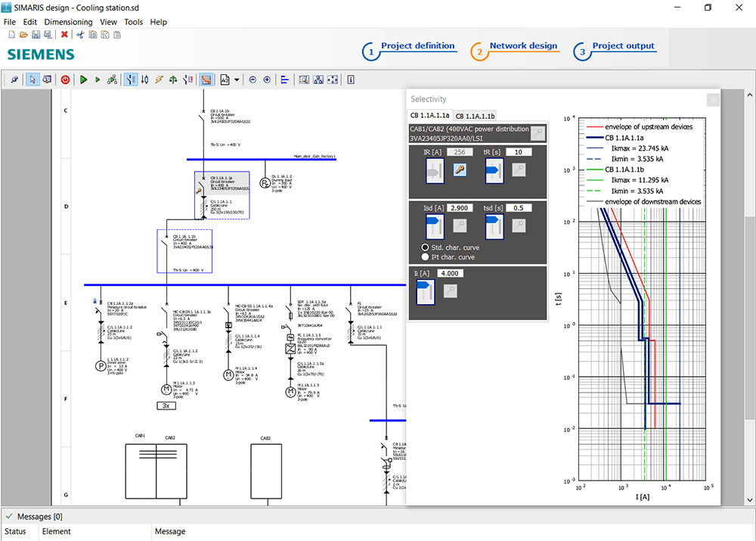Image resolution: width=756 pixels, height=541 pixels.
Task: Select I²t char. curve radio button
Action: [426, 257]
